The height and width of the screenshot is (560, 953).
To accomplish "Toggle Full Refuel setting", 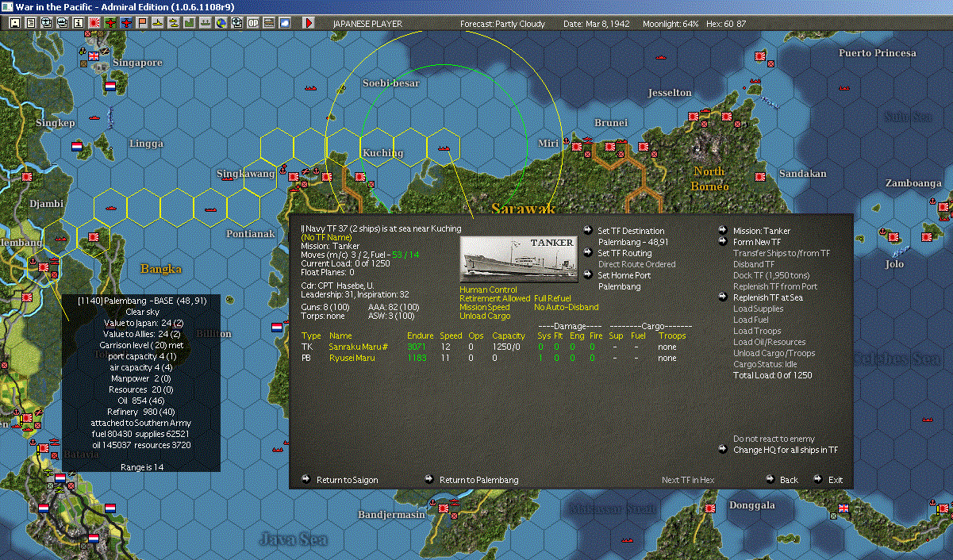I will [x=552, y=298].
